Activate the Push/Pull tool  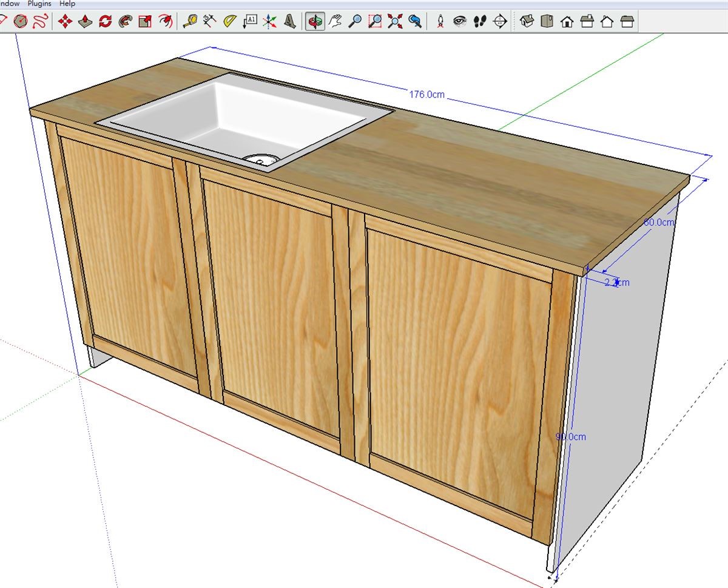click(x=86, y=22)
